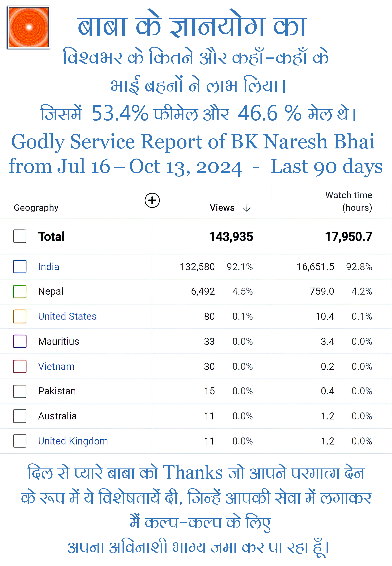Check the Pakistan row checkbox
392x566 pixels.
(x=20, y=391)
